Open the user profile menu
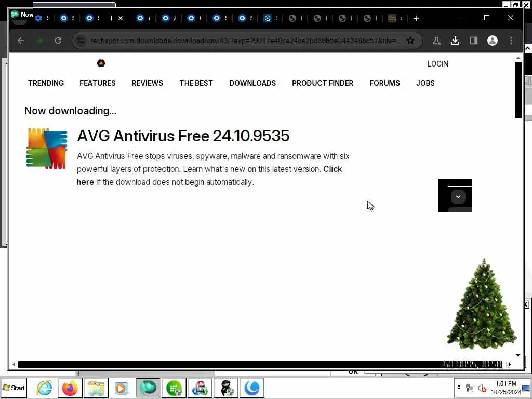Image resolution: width=532 pixels, height=399 pixels. [x=493, y=41]
